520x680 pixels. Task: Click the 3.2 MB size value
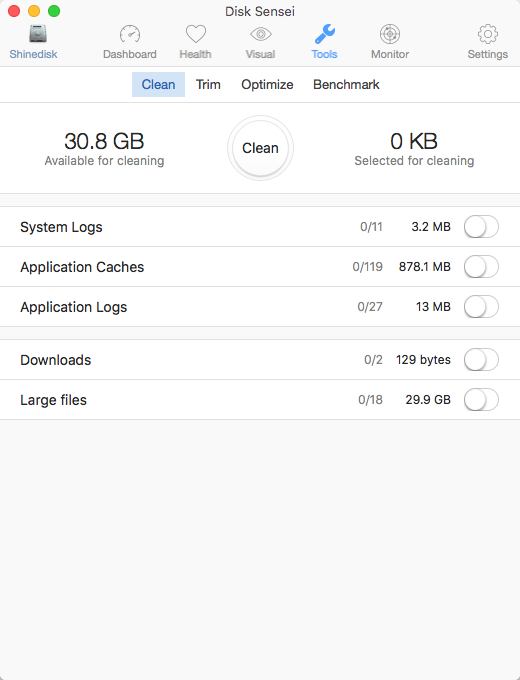[x=431, y=227]
